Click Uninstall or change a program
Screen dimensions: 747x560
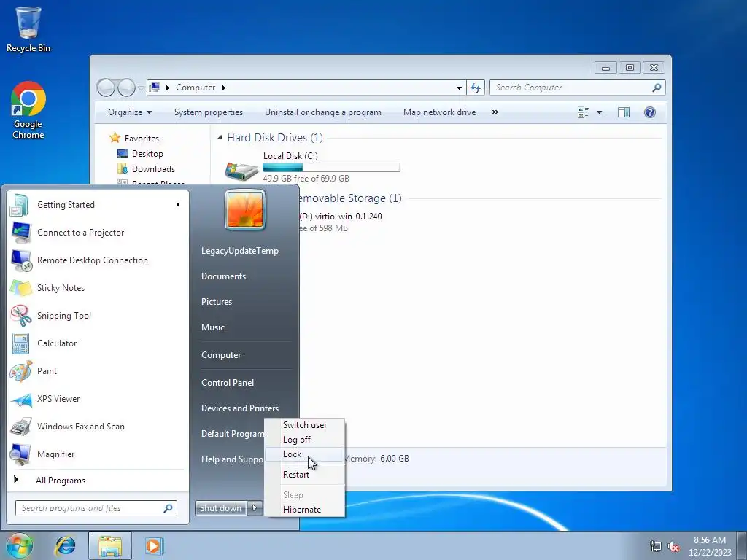[323, 112]
